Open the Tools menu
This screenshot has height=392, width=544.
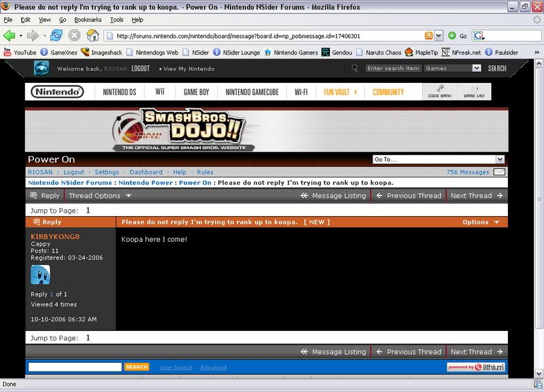click(117, 20)
